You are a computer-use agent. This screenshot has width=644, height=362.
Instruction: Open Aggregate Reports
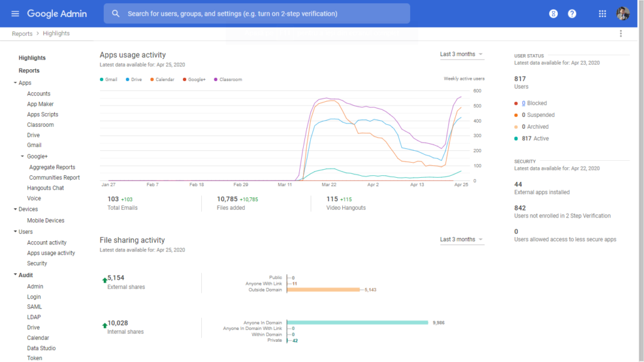[x=52, y=167]
